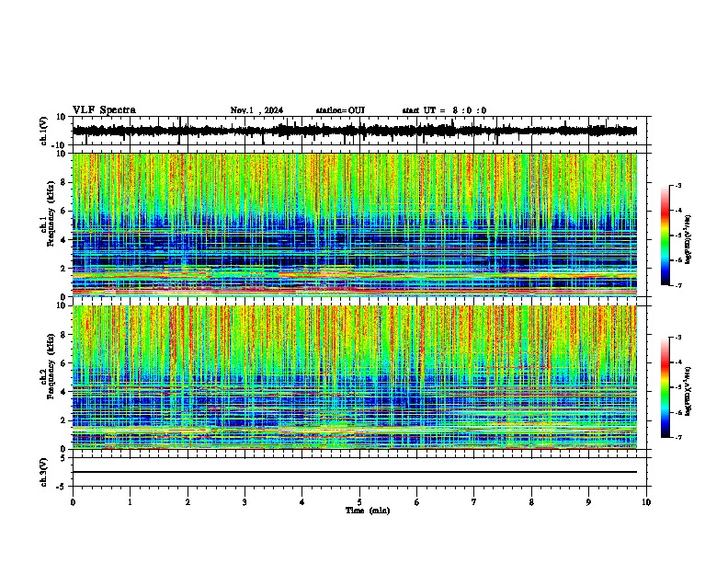
Task: Click the "Time (min)" axis title
Action: pyautogui.click(x=368, y=511)
